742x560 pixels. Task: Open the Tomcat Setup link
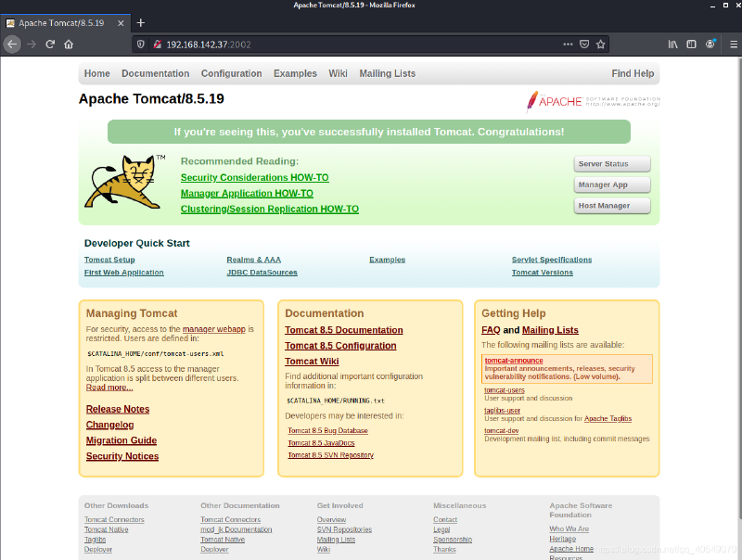(x=109, y=260)
